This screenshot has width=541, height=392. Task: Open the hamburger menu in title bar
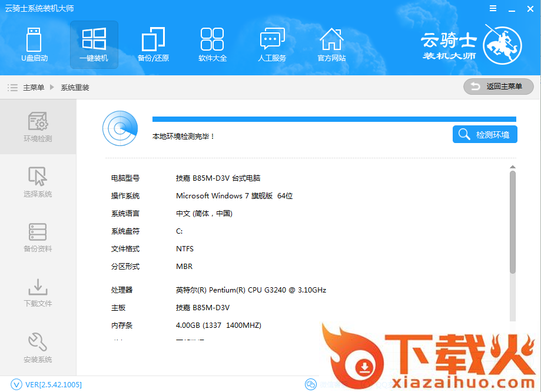coord(493,8)
